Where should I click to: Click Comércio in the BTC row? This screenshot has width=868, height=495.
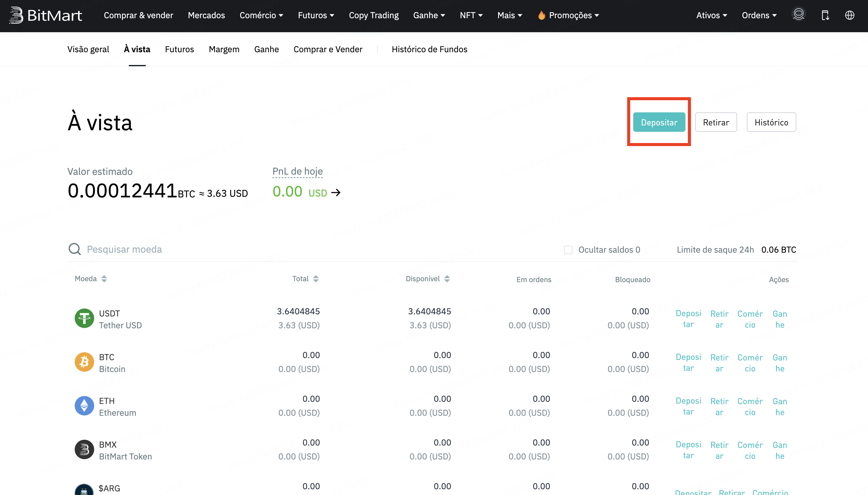[750, 363]
